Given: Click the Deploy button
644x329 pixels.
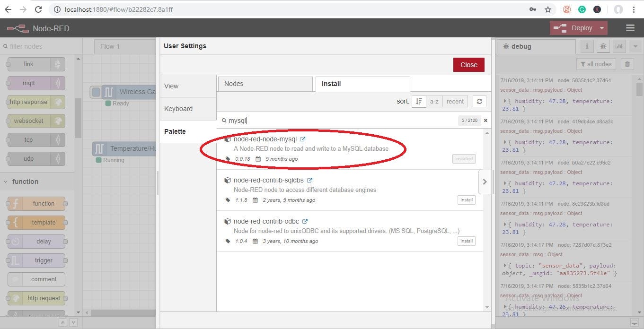Looking at the screenshot, I should click(x=573, y=28).
